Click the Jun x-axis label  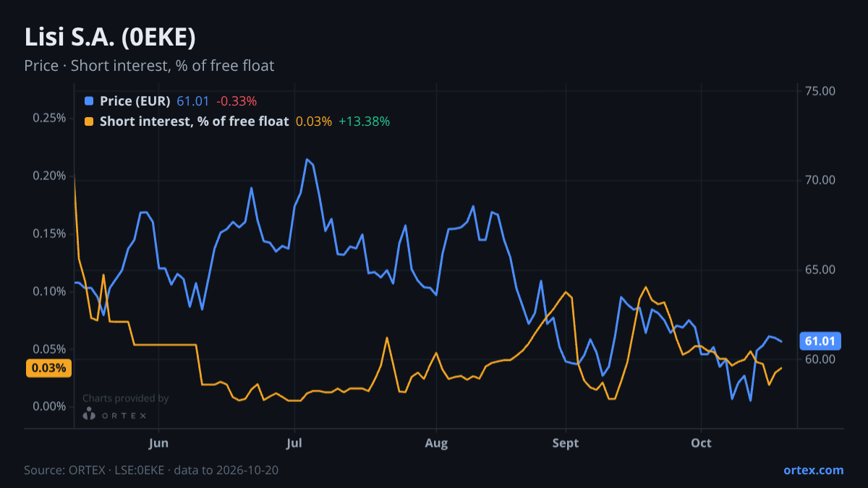point(158,442)
